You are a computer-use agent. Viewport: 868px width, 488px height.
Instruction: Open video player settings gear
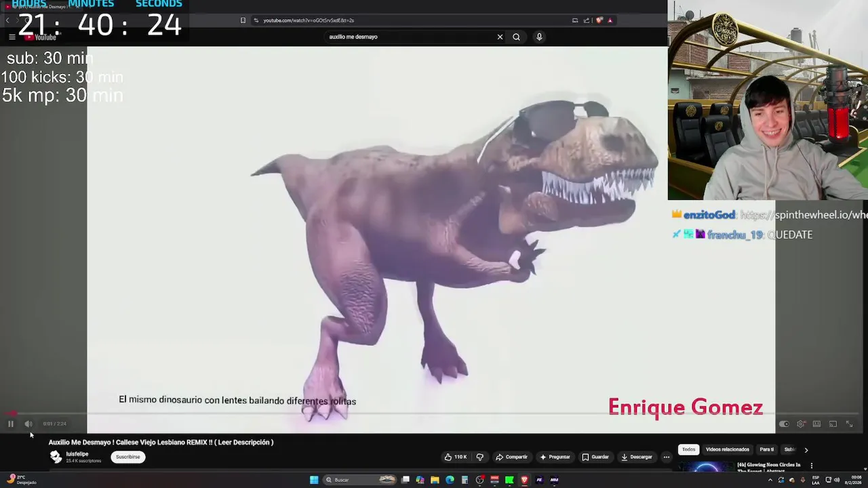[801, 424]
